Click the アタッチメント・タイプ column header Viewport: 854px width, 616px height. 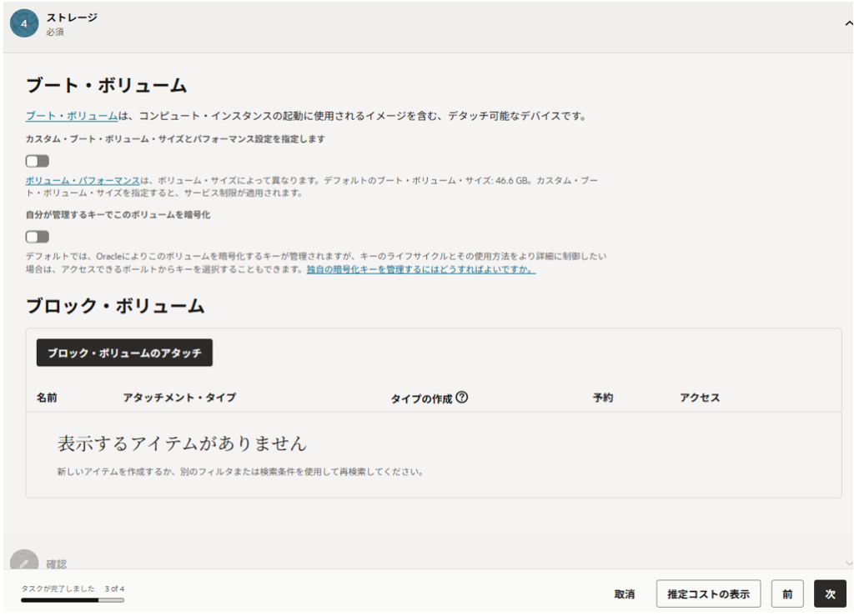click(179, 398)
